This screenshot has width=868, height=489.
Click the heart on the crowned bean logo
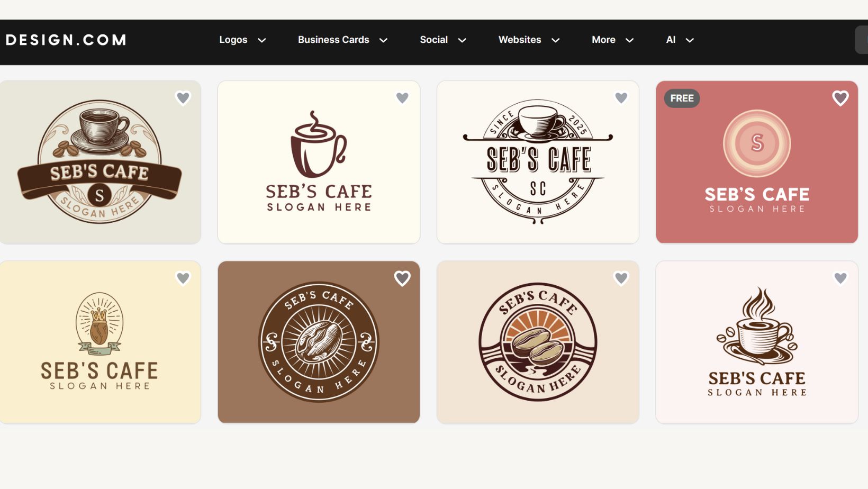(x=183, y=278)
